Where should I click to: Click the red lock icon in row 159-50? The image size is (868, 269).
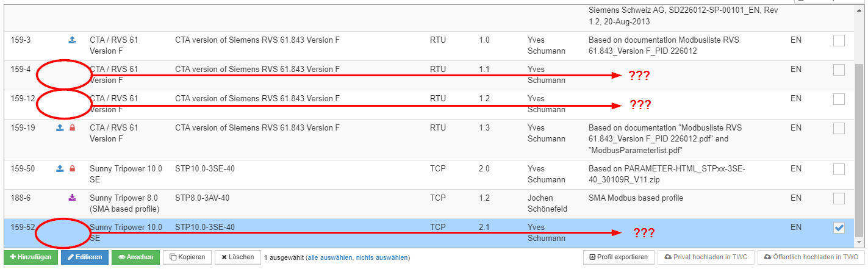pos(72,168)
